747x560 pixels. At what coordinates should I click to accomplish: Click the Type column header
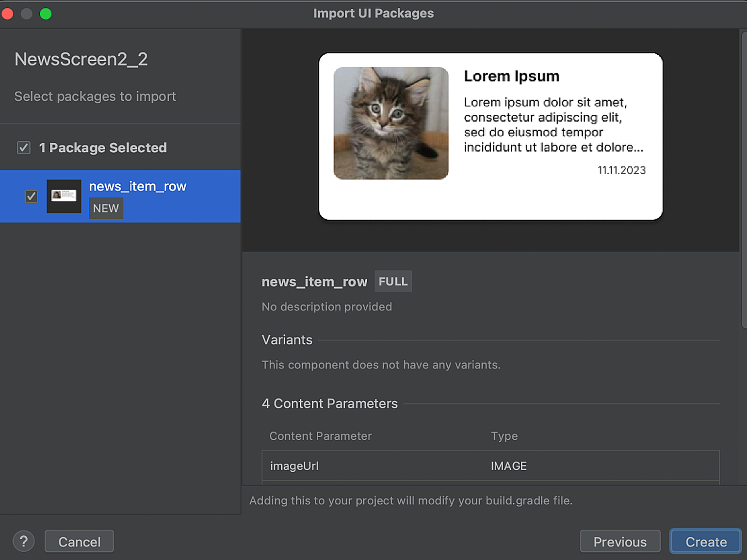click(504, 436)
